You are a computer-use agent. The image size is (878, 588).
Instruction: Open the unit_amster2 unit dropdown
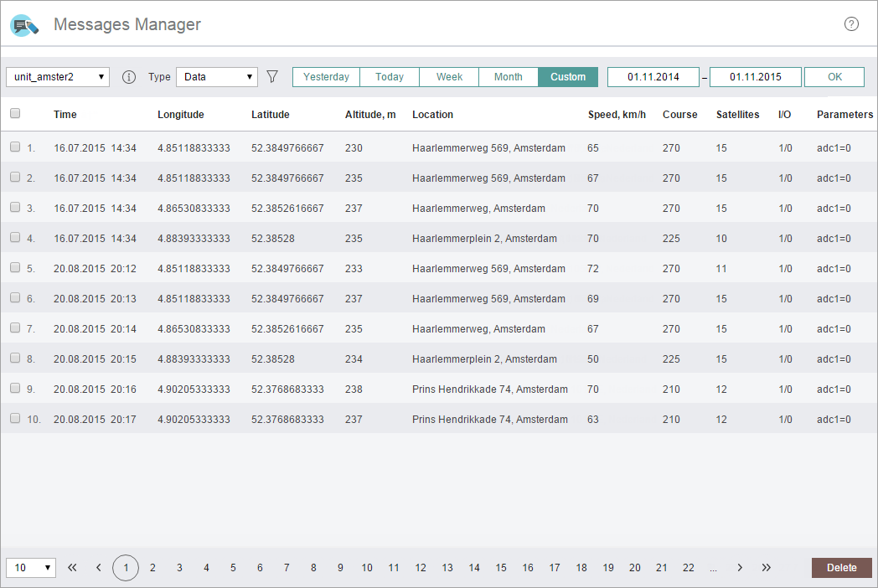(x=58, y=77)
